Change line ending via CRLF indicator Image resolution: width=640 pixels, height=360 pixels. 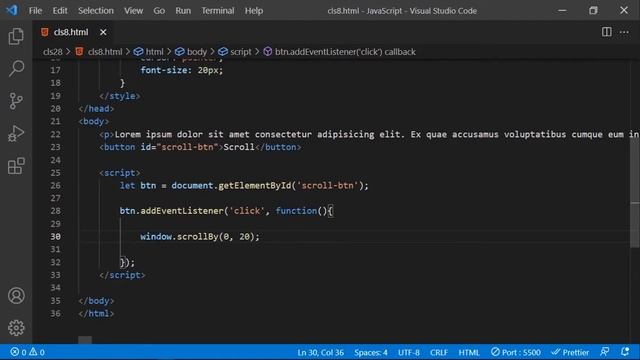[439, 352]
